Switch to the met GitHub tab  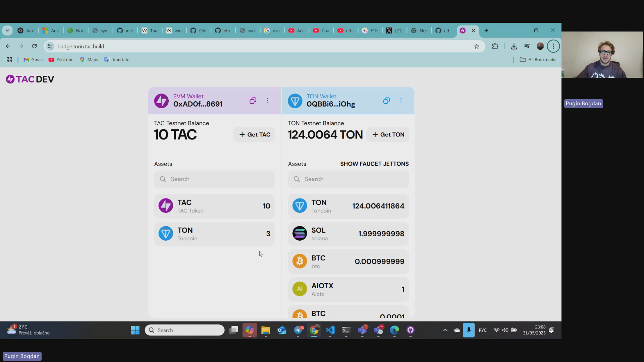click(125, 31)
